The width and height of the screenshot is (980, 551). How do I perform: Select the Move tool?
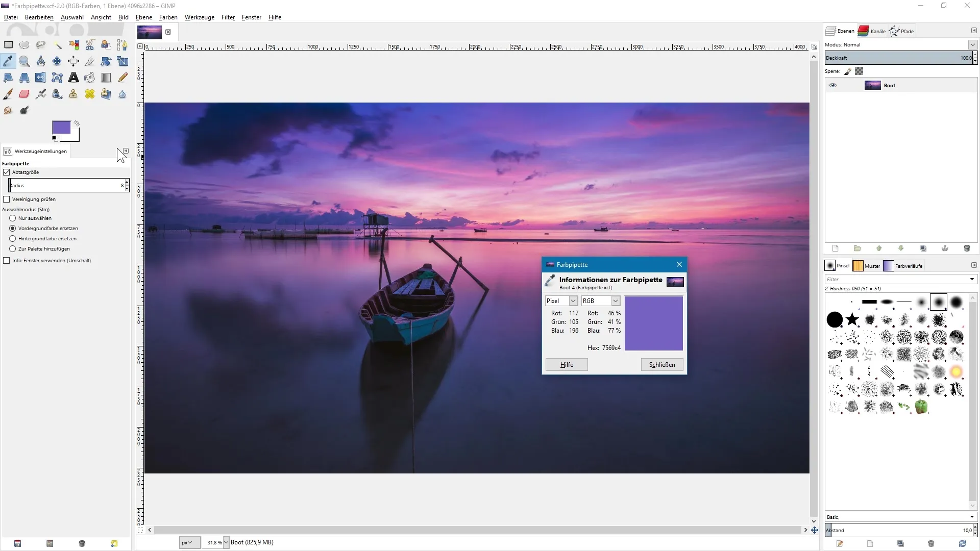[x=57, y=61]
